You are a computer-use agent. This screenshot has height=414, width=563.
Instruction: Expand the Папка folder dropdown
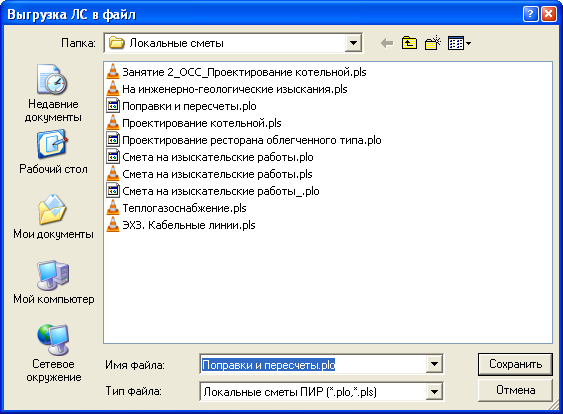pyautogui.click(x=353, y=43)
